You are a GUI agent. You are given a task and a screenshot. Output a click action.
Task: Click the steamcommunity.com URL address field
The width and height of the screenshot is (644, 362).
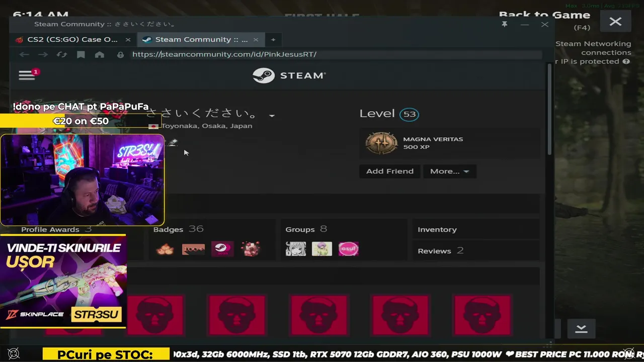336,54
